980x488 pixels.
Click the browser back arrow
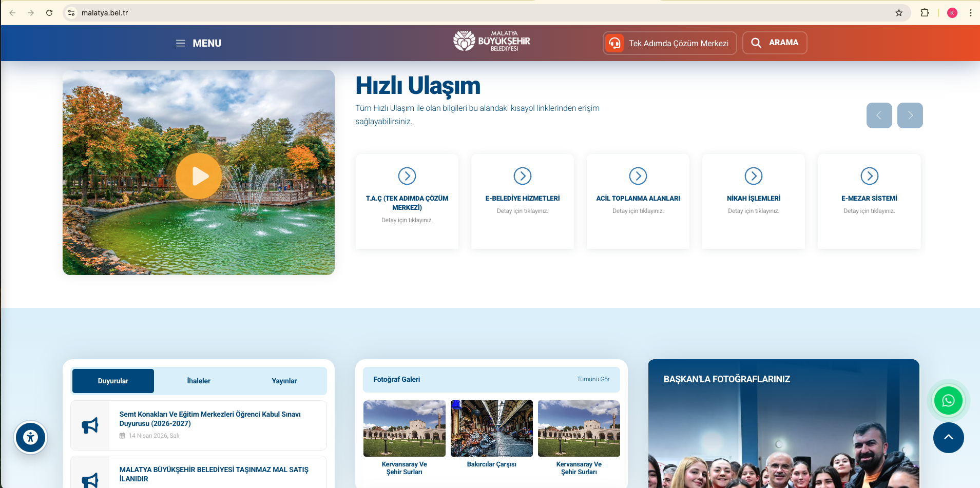coord(12,13)
